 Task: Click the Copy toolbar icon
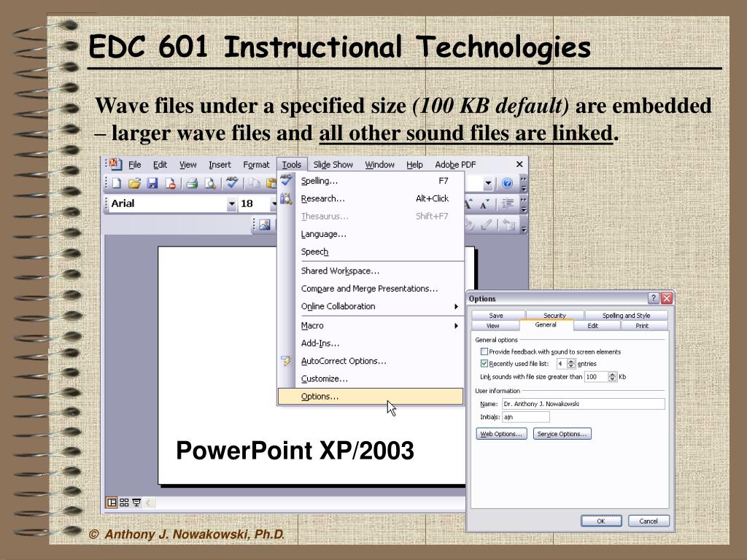coord(254,183)
